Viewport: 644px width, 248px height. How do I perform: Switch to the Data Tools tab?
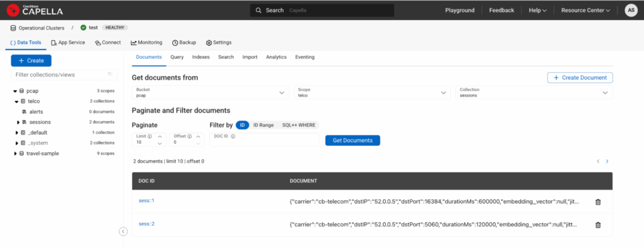[x=25, y=42]
